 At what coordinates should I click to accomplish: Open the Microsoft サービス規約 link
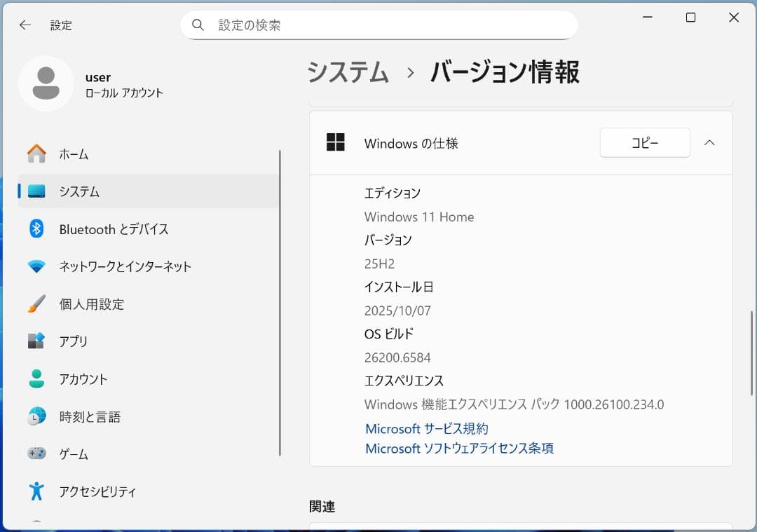click(x=427, y=428)
